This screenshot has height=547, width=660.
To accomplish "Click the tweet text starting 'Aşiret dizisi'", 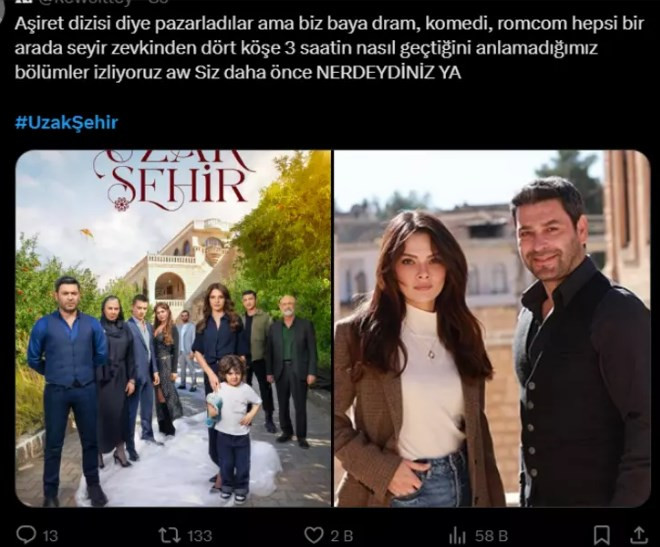I will (x=330, y=48).
